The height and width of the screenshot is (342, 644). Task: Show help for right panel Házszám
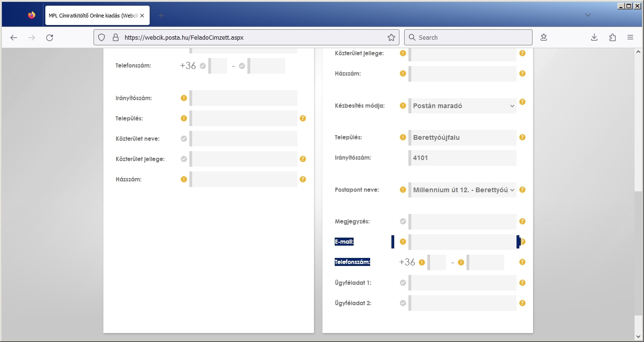coord(522,74)
